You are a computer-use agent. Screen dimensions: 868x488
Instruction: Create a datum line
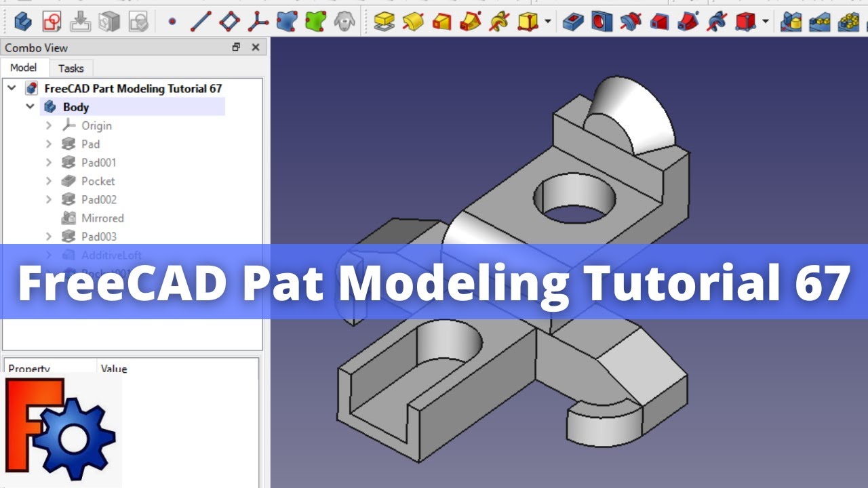(x=201, y=22)
